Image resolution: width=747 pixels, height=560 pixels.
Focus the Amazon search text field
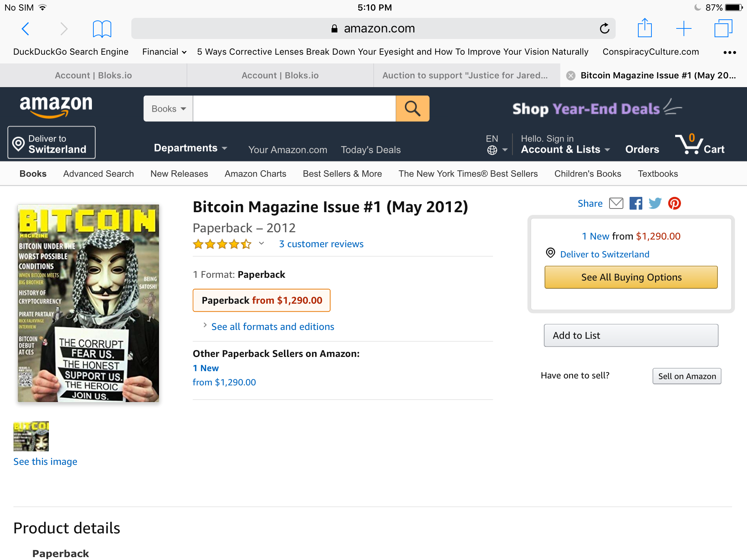click(294, 109)
